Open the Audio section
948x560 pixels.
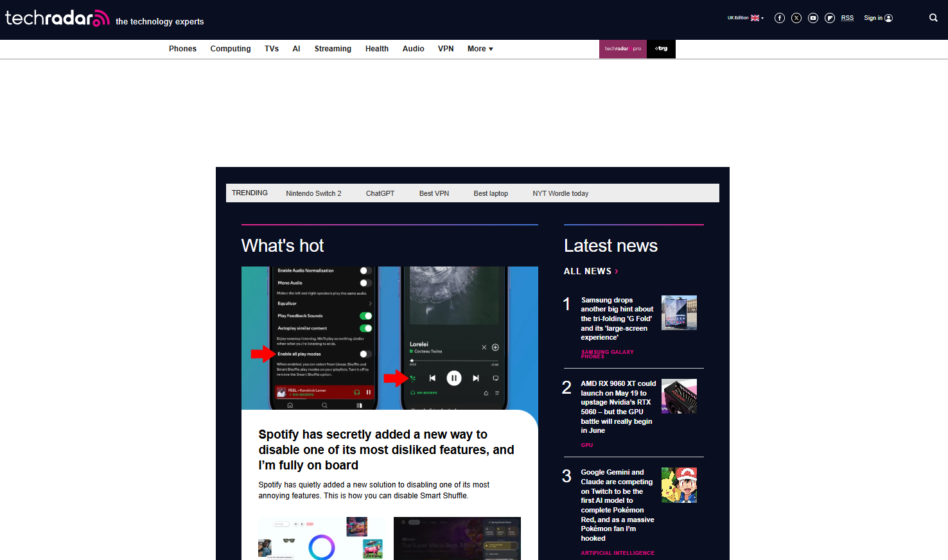[x=414, y=49]
